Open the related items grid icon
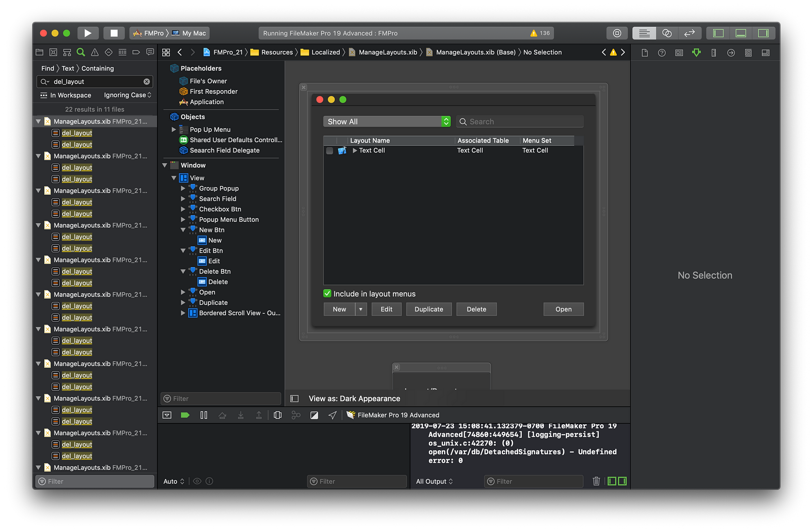The image size is (812, 532). 166,52
